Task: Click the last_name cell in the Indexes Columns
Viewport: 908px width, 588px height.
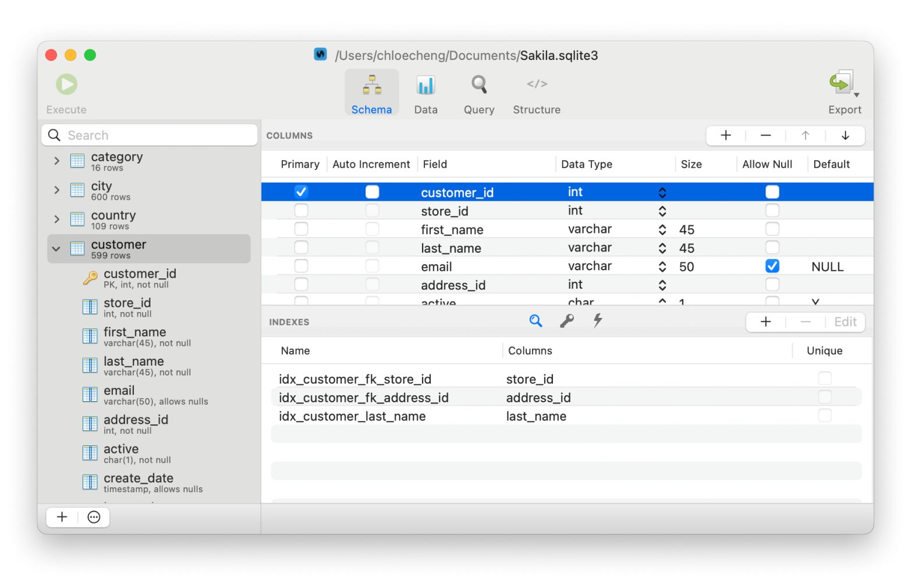Action: [x=536, y=416]
